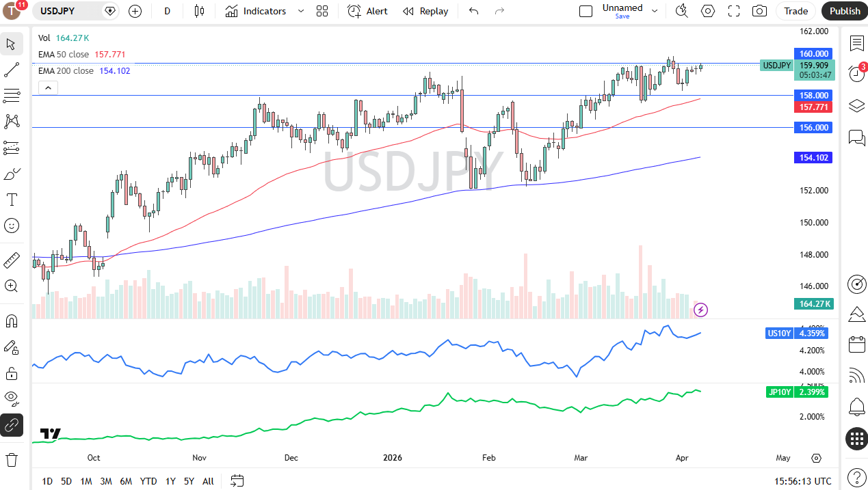Screen dimensions: 868x490
Task: Toggle lock all drawing tools
Action: coord(11,373)
